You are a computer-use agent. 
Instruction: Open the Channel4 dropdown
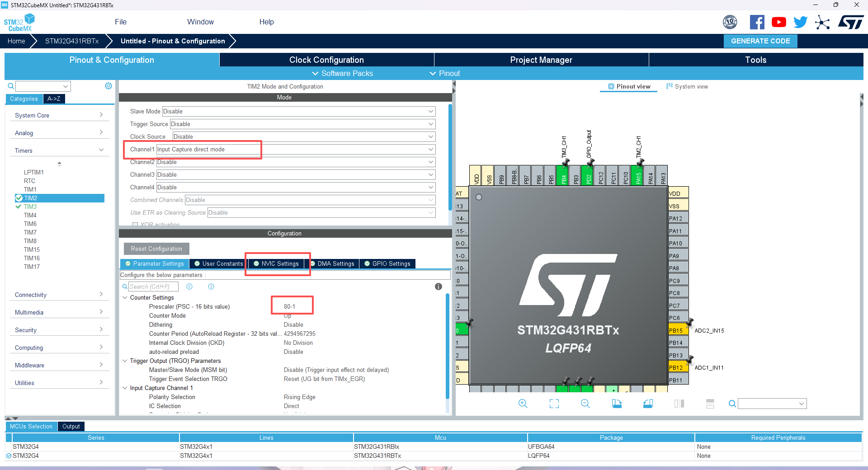coord(296,187)
